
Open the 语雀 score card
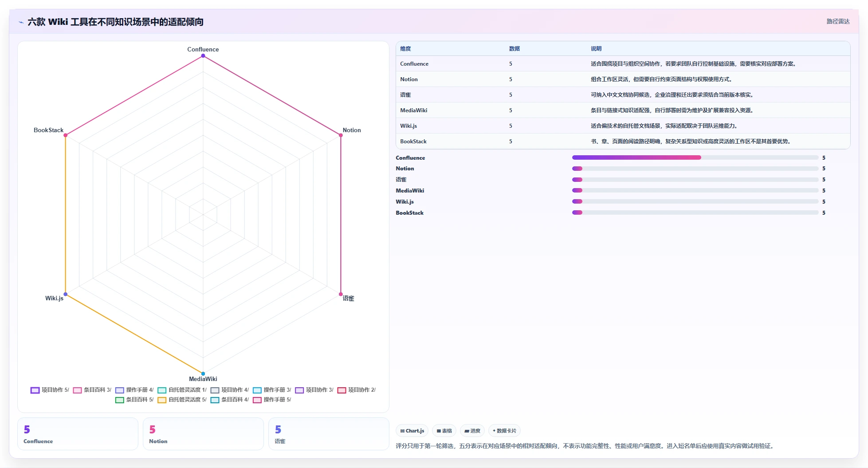[329, 434]
